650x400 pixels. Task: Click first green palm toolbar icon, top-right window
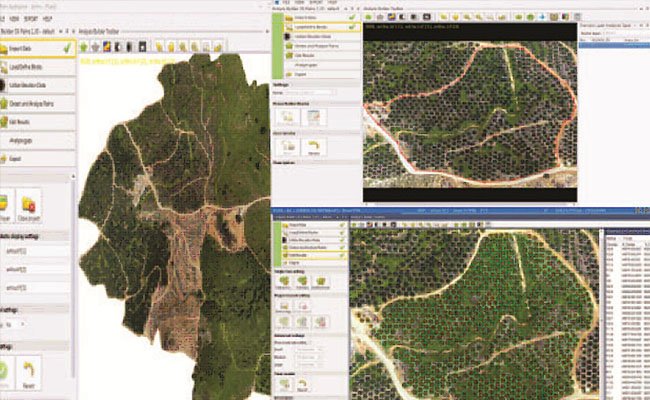pyautogui.click(x=368, y=17)
